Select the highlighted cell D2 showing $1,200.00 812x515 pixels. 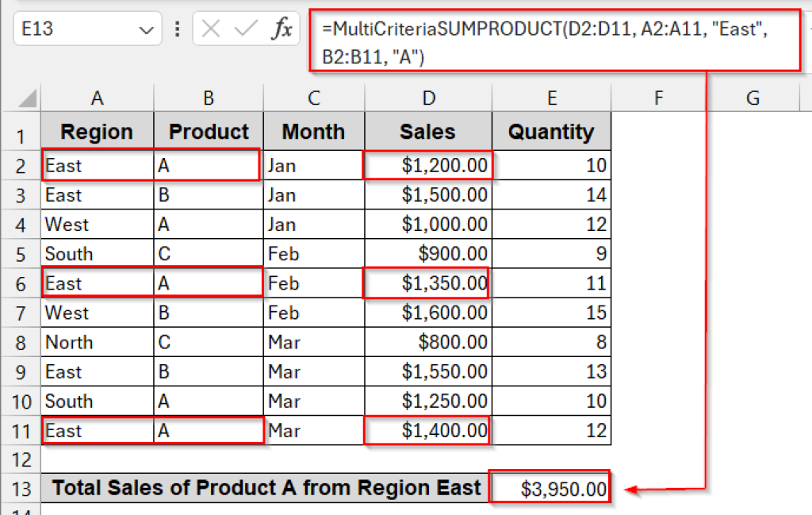(x=428, y=165)
